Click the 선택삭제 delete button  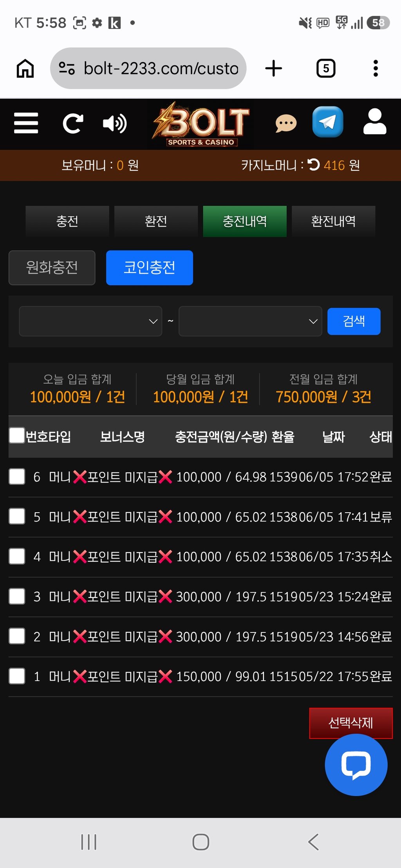pyautogui.click(x=351, y=722)
